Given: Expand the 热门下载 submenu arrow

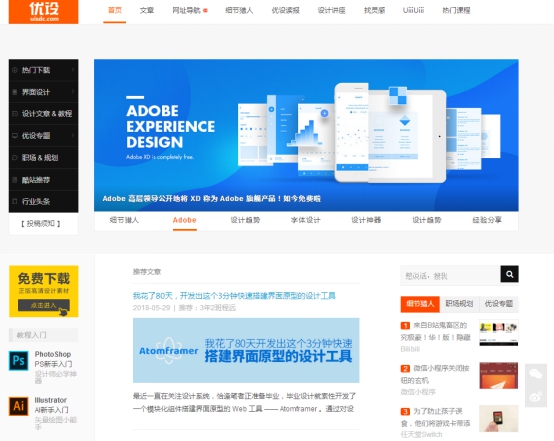Looking at the screenshot, I should (73, 70).
